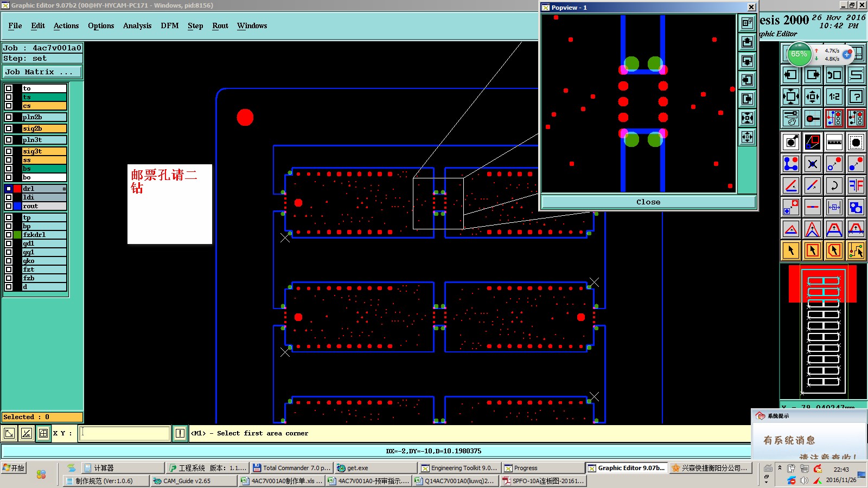Click the Popview zoomed preview area
The width and height of the screenshot is (868, 488).
639,104
